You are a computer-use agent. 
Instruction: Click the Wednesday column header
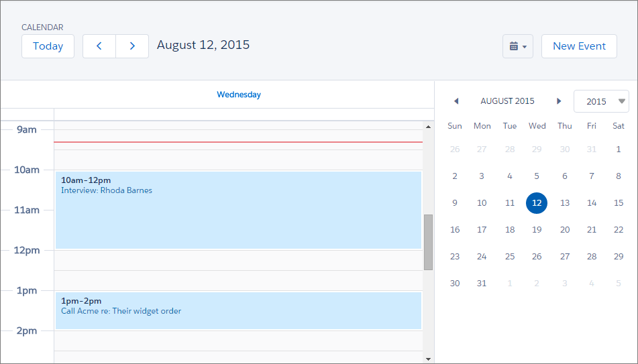click(238, 95)
